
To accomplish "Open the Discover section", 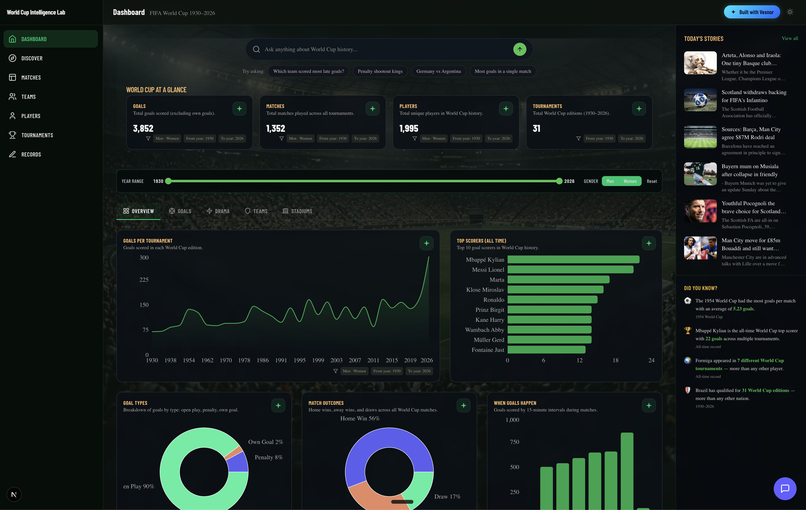I will 50,58.
